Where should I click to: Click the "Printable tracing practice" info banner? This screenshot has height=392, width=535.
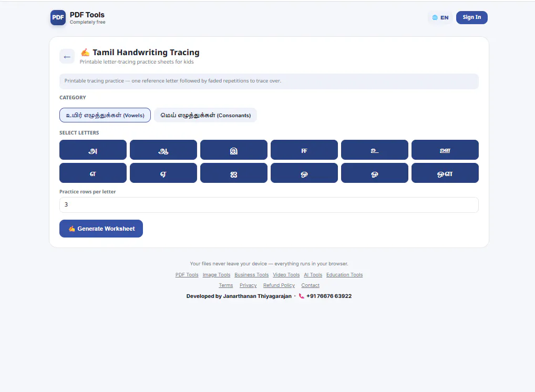(269, 81)
